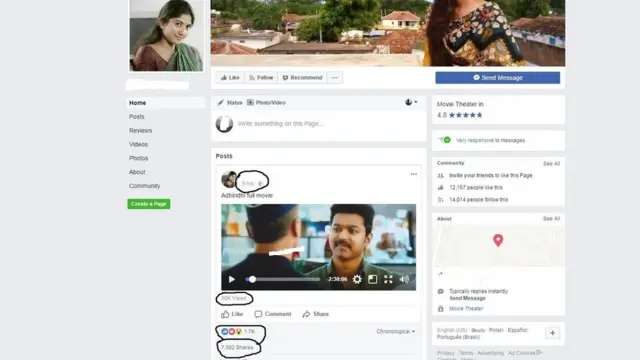
Task: Click the Like page button
Action: [x=230, y=78]
